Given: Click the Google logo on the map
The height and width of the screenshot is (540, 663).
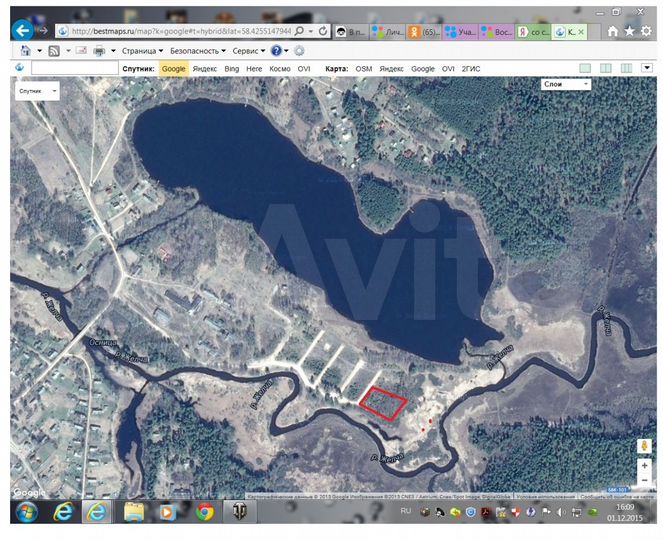Looking at the screenshot, I should 29,493.
